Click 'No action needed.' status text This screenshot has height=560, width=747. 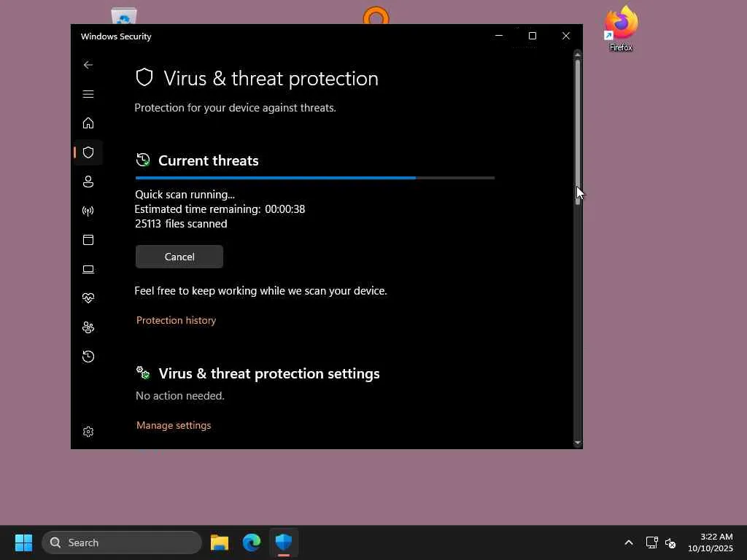pos(180,396)
